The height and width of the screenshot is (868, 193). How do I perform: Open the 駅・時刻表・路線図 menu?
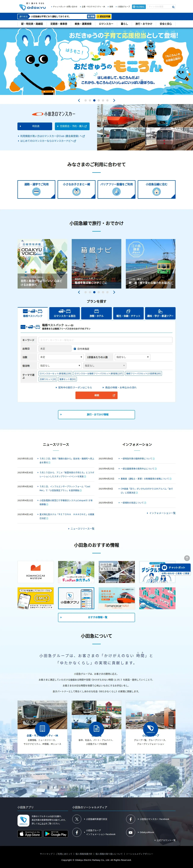32,24
